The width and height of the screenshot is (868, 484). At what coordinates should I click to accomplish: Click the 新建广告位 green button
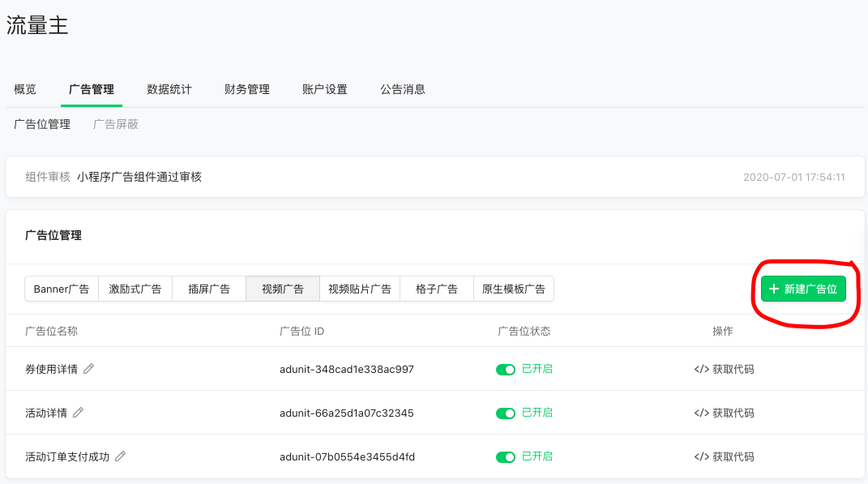click(x=803, y=289)
